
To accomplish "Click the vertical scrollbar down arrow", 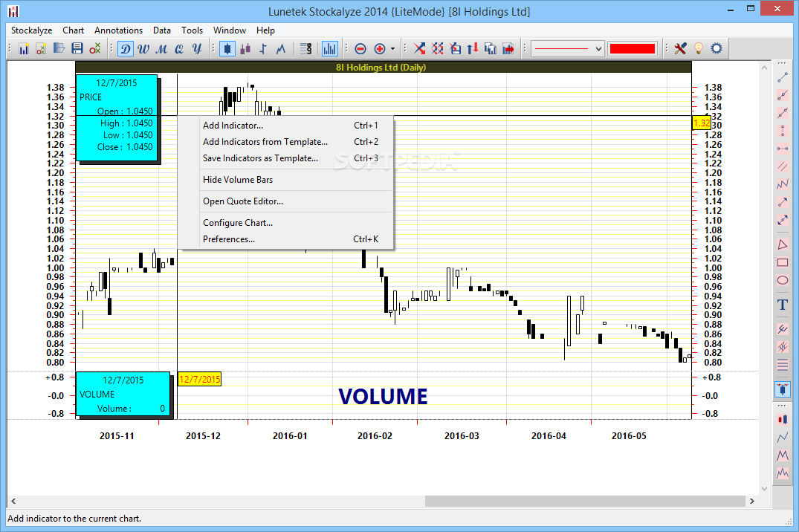I will click(x=764, y=489).
